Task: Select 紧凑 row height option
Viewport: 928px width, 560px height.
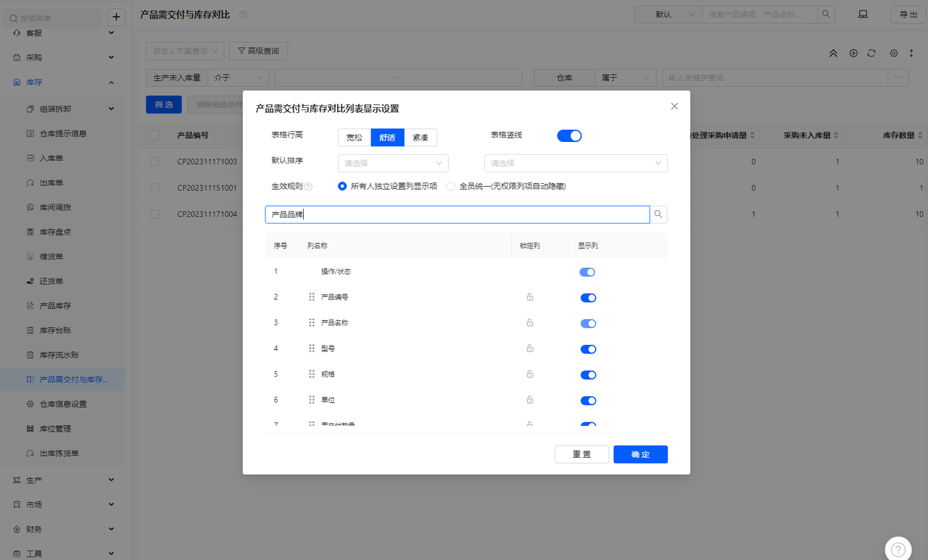Action: (420, 137)
